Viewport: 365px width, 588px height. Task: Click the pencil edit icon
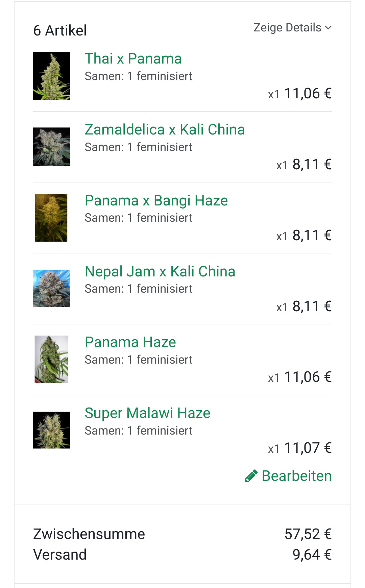[251, 476]
